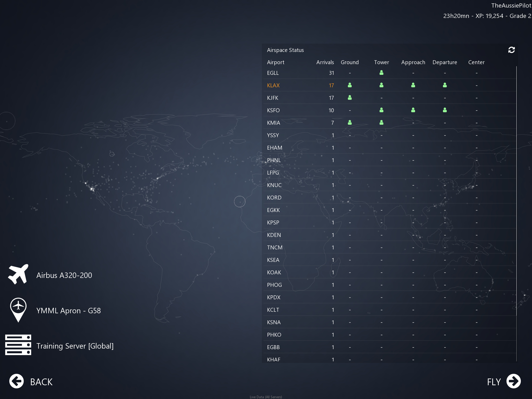Open YMML Apron - G58 location selection

pyautogui.click(x=69, y=311)
